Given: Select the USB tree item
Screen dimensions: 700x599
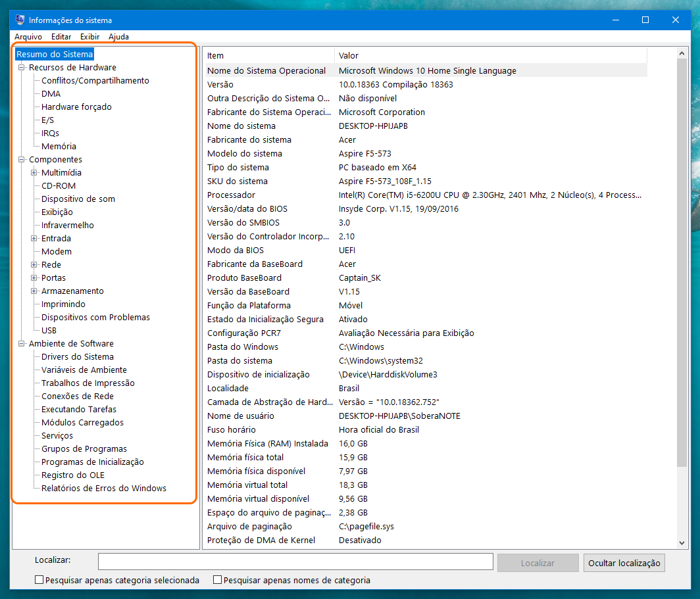Looking at the screenshot, I should pyautogui.click(x=49, y=331).
